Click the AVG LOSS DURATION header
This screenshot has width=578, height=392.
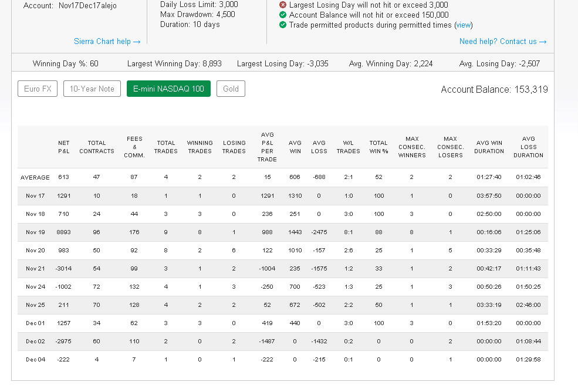point(528,147)
